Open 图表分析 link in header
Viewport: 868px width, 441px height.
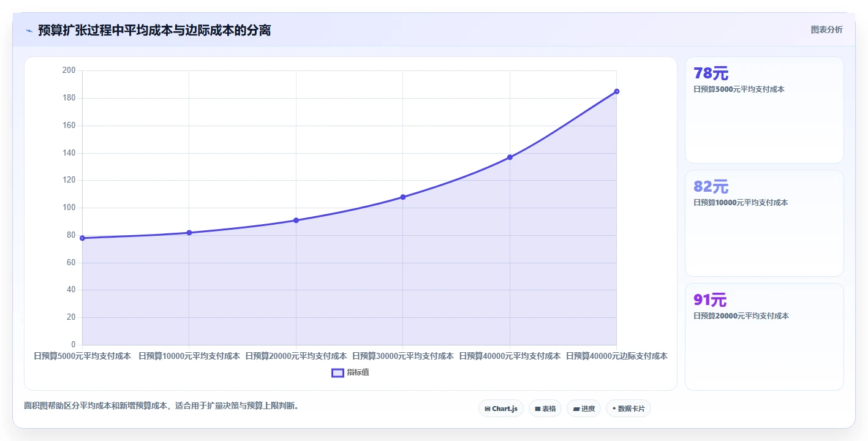point(826,29)
